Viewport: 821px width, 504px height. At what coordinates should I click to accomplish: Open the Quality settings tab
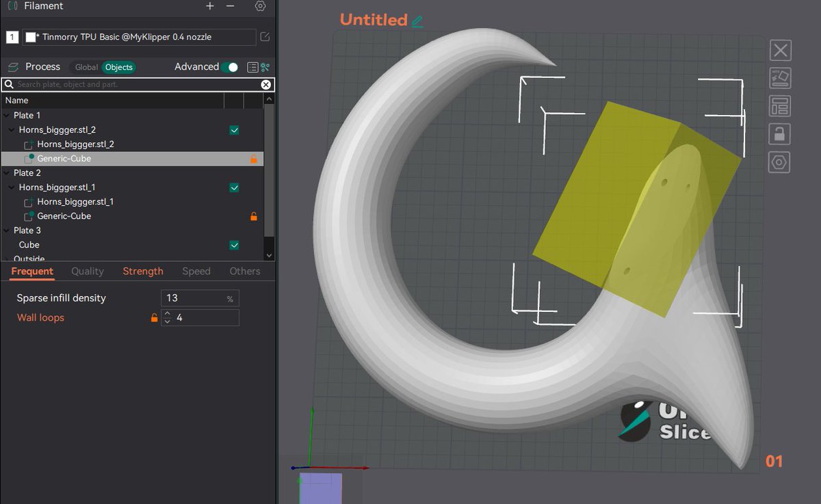tap(88, 271)
